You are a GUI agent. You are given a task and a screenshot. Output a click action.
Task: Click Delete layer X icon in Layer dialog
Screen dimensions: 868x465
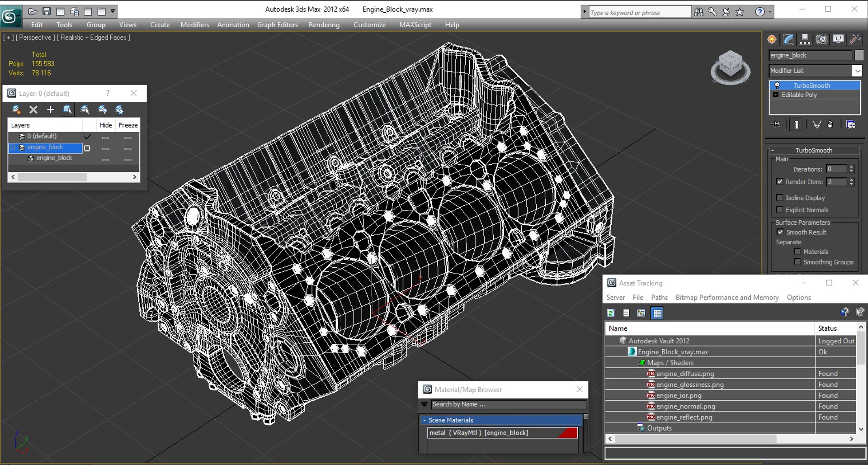pyautogui.click(x=33, y=109)
